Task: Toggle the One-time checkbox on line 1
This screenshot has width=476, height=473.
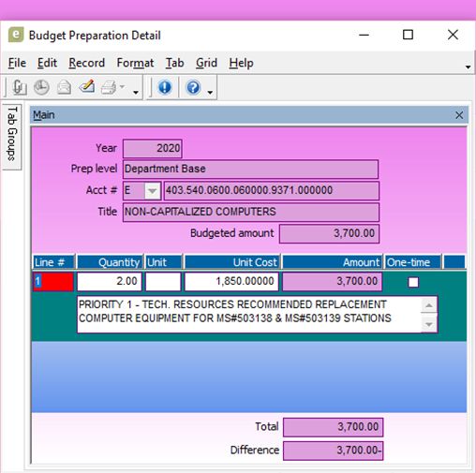Action: coord(413,282)
